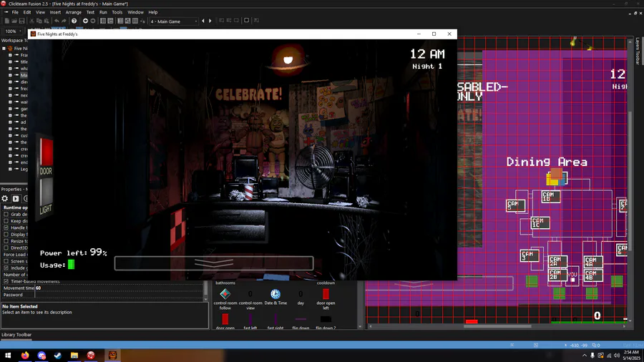This screenshot has width=644, height=362.
Task: Select the Date & Time clock object
Action: tap(275, 294)
